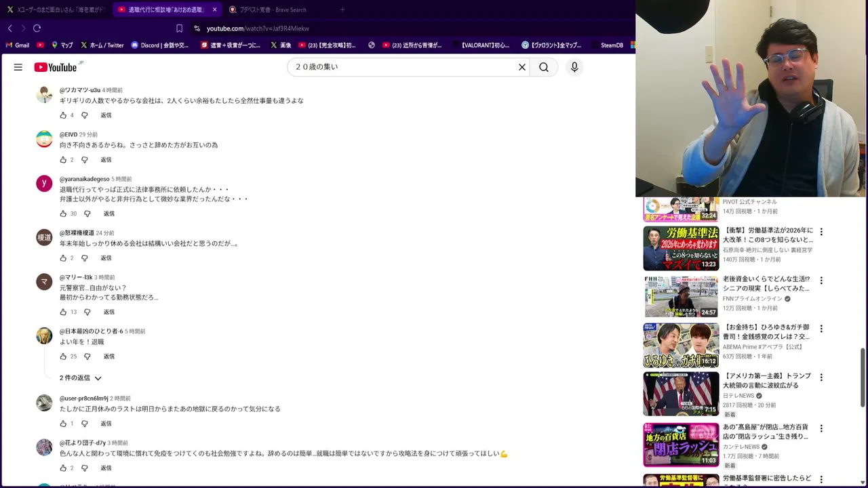Viewport: 868px width, 488px height.
Task: Open the SteamDB bookmark
Action: coord(607,45)
